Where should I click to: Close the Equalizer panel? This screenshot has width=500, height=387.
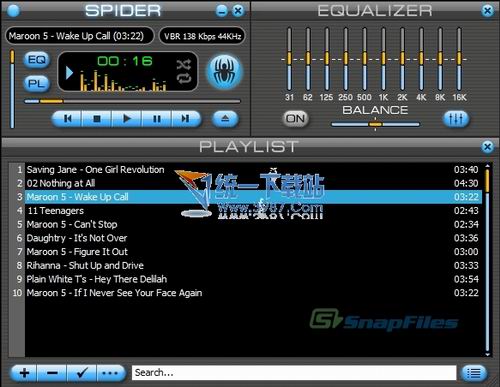[487, 11]
